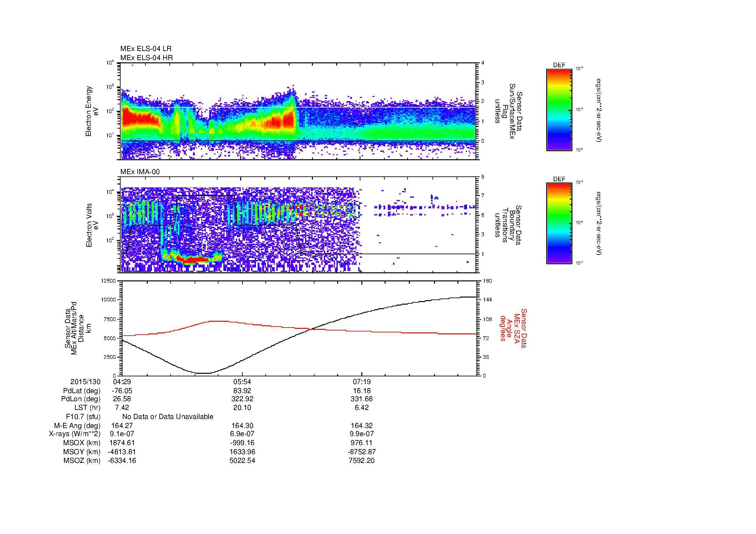The height and width of the screenshot is (534, 756).
Task: Click M-E Ang value 164.30
Action: click(242, 426)
